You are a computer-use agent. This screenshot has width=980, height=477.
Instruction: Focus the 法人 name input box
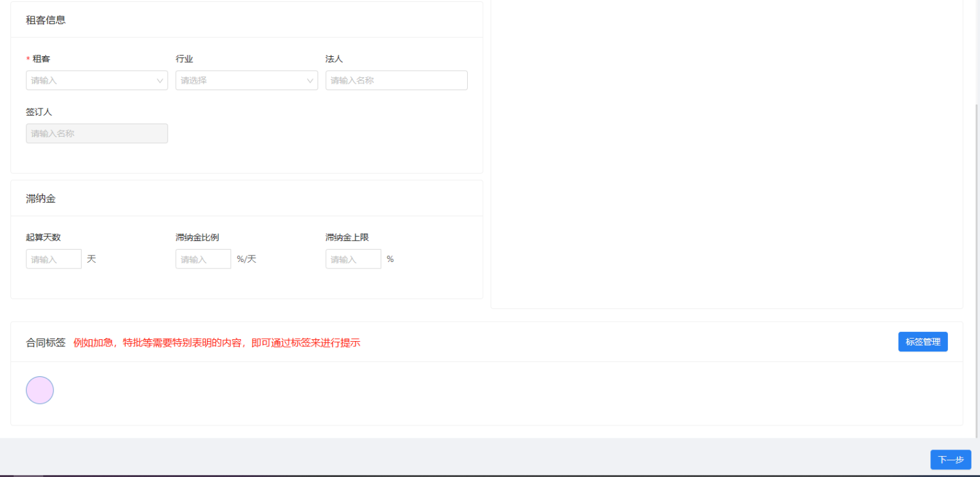pos(396,80)
